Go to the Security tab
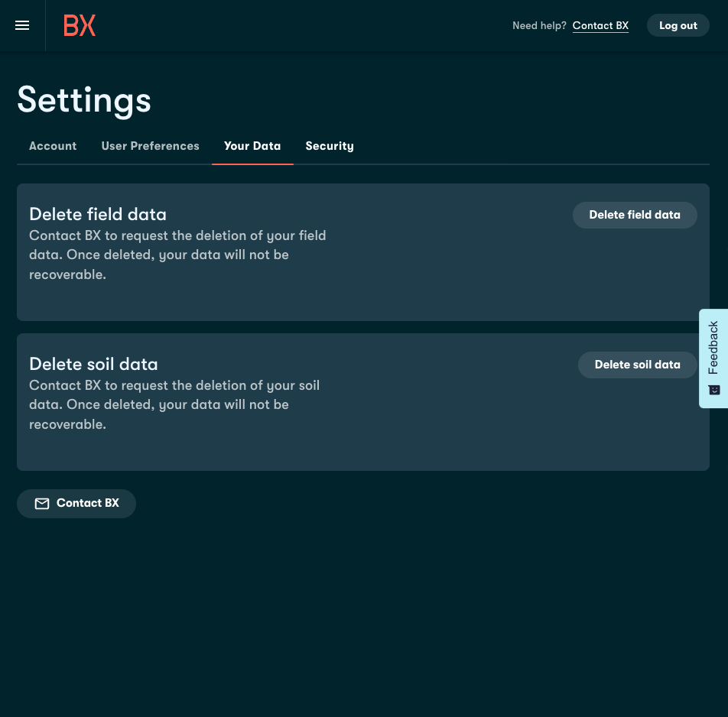 tap(330, 146)
